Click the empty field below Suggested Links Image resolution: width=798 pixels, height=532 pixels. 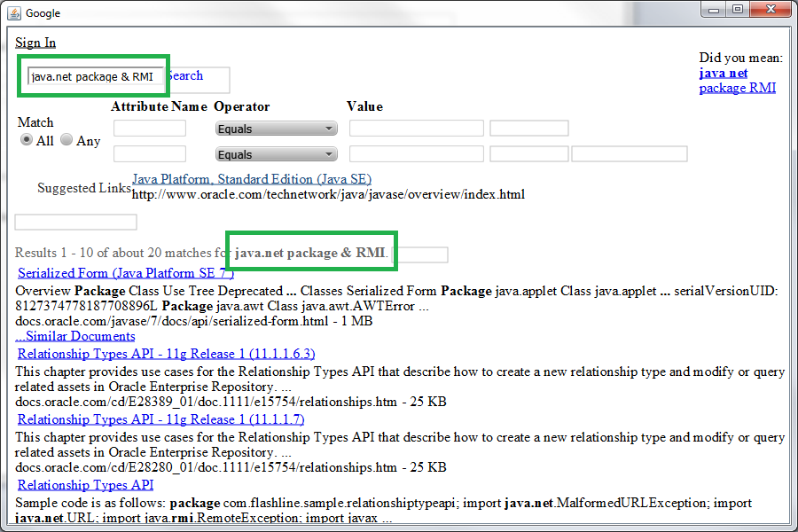pos(76,223)
